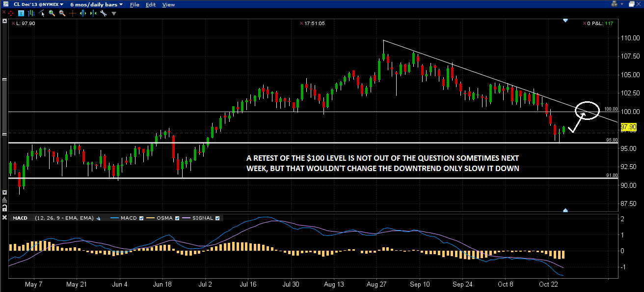Click the up arrow on left axis panel
The image size is (644, 292).
[4, 21]
